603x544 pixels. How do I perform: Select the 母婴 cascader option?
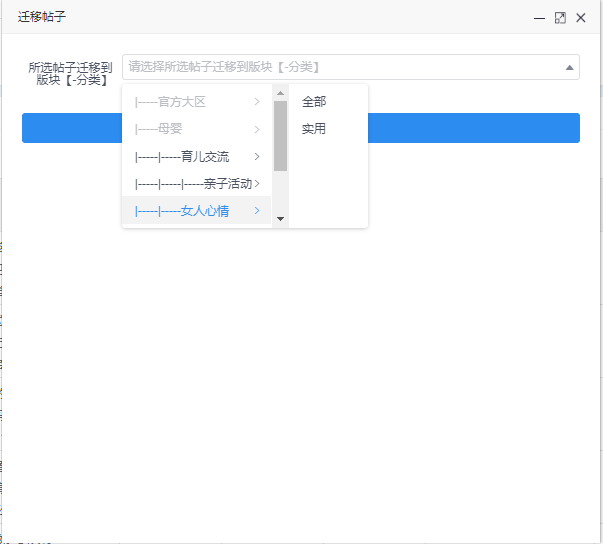pyautogui.click(x=197, y=129)
